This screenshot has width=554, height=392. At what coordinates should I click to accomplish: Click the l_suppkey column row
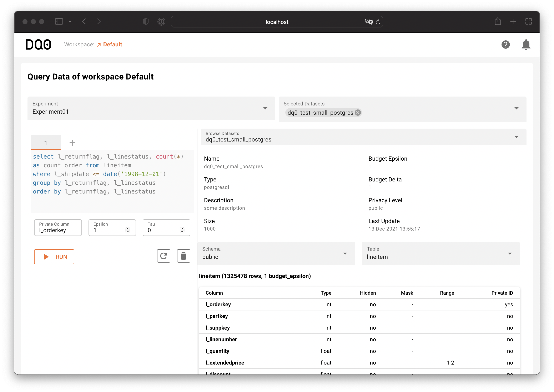359,327
